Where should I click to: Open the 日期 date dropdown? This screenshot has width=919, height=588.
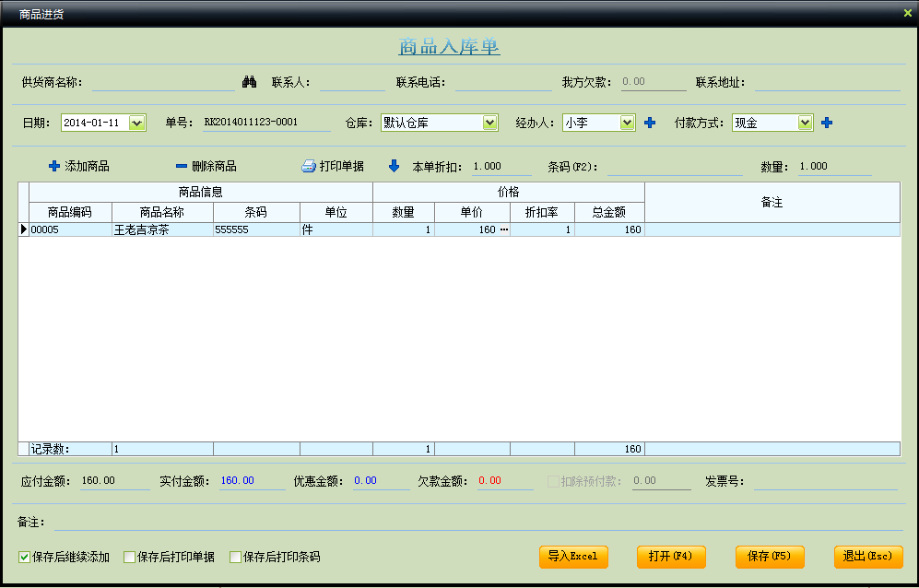coord(136,123)
